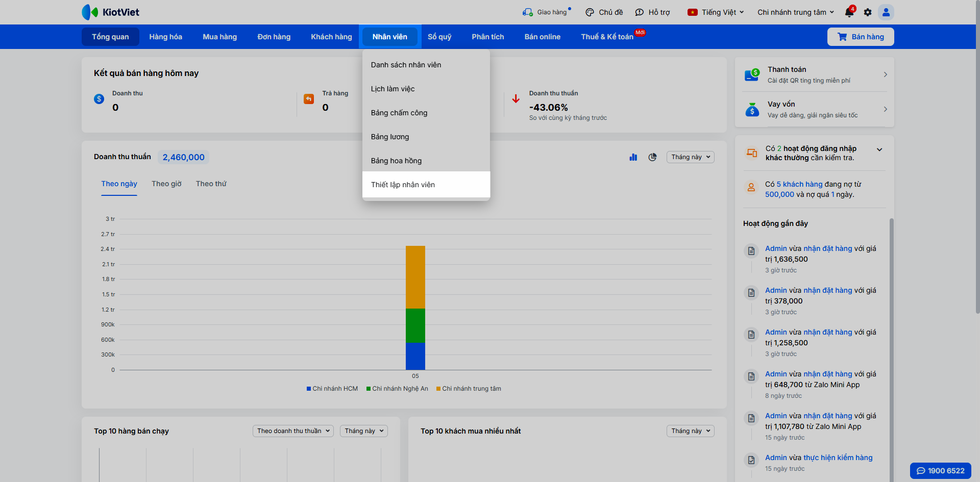The height and width of the screenshot is (482, 980).
Task: Click the Bán hàng button
Action: click(x=861, y=37)
